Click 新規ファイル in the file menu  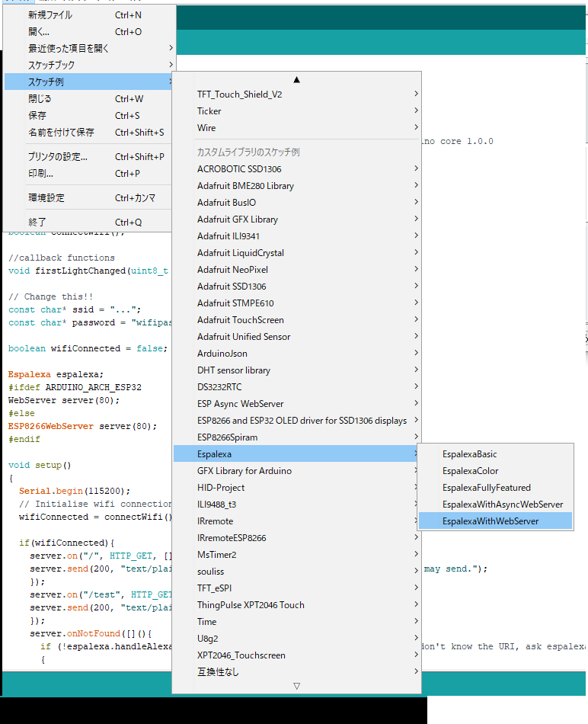[x=88, y=15]
